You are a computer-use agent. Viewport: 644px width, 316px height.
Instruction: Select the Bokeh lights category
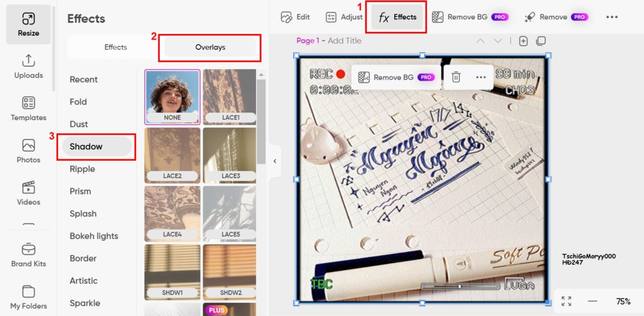[x=94, y=236]
